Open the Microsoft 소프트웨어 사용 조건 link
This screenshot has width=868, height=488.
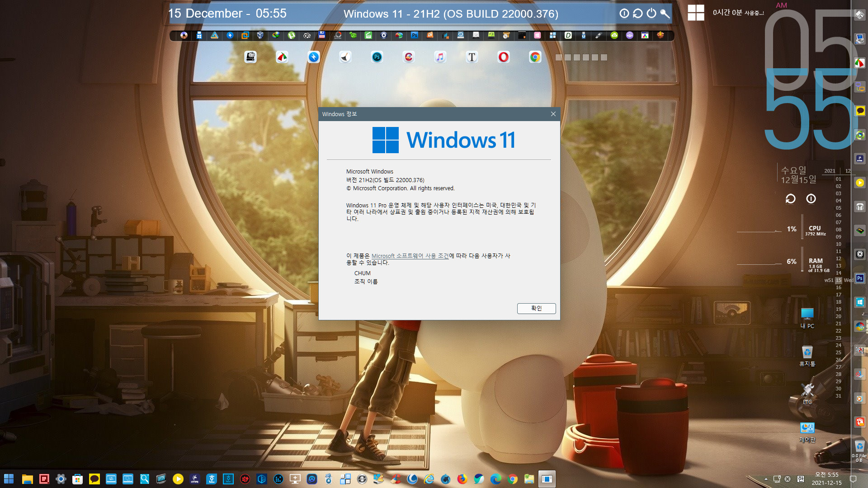click(x=410, y=256)
